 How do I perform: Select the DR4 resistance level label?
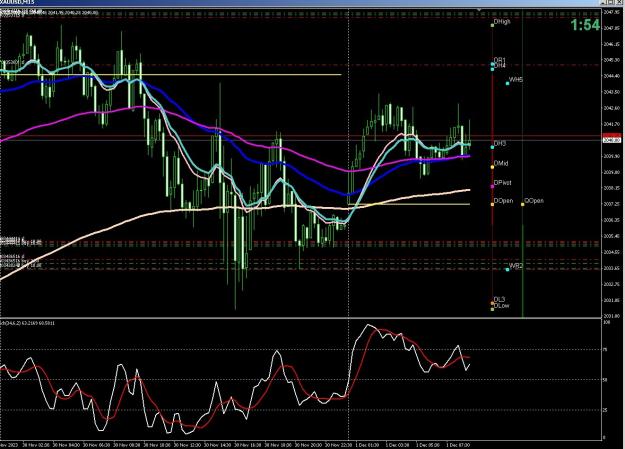pyautogui.click(x=499, y=65)
